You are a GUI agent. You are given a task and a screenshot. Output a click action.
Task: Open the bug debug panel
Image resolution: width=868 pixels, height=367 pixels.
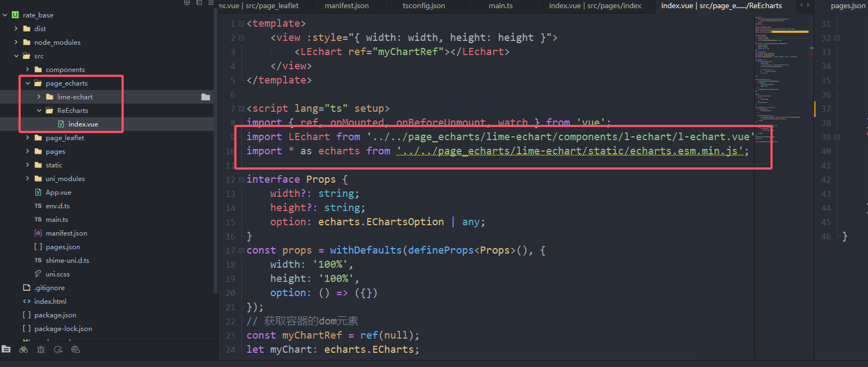pyautogui.click(x=41, y=350)
